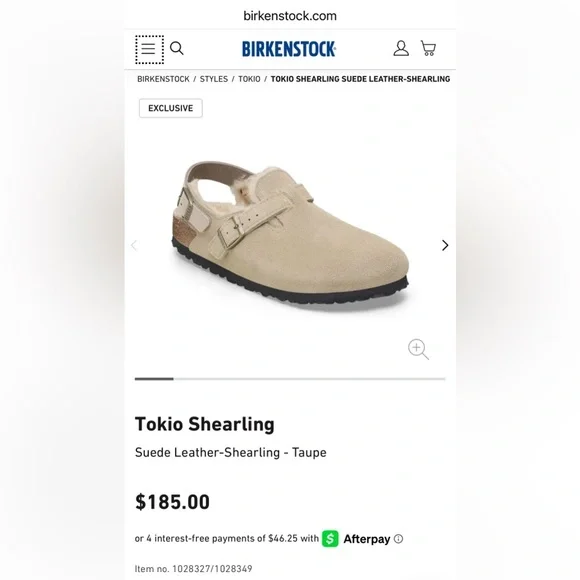Go to TOKIO breadcrumb link
Image resolution: width=580 pixels, height=580 pixels.
(249, 79)
